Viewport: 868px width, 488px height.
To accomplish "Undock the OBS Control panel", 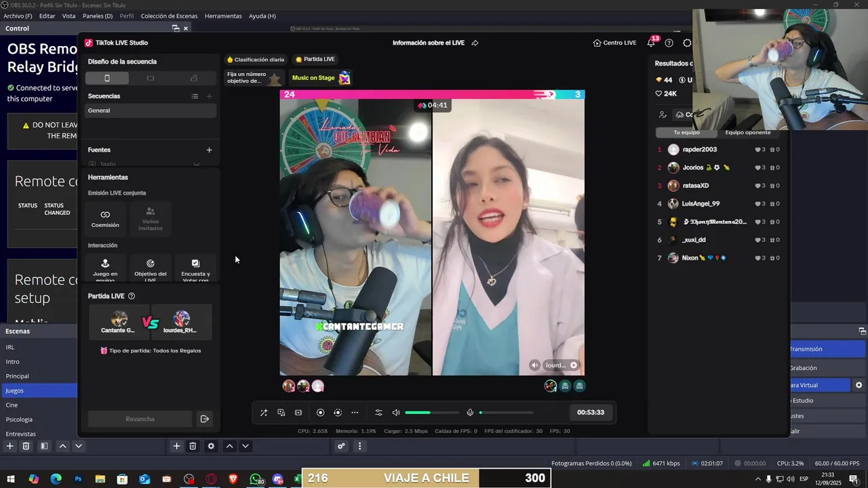I will pyautogui.click(x=176, y=28).
